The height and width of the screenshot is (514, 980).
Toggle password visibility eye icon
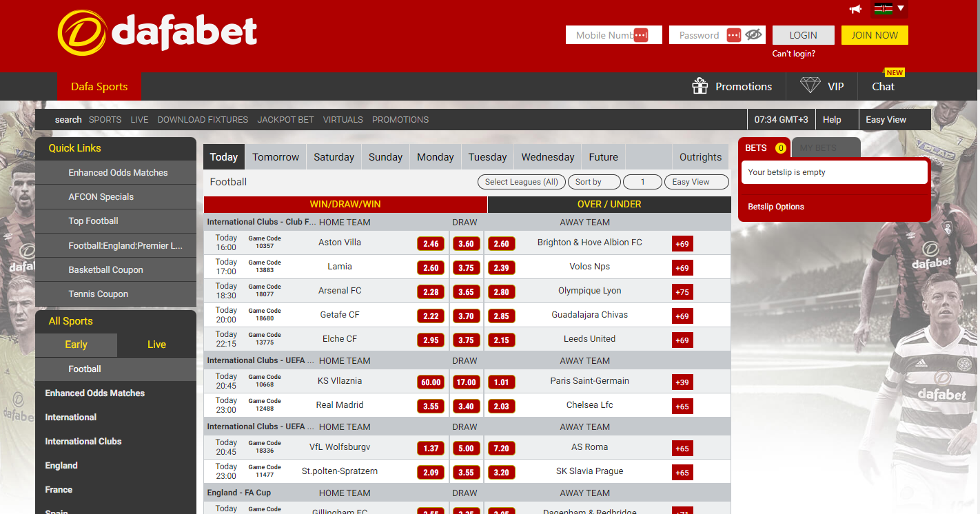753,34
